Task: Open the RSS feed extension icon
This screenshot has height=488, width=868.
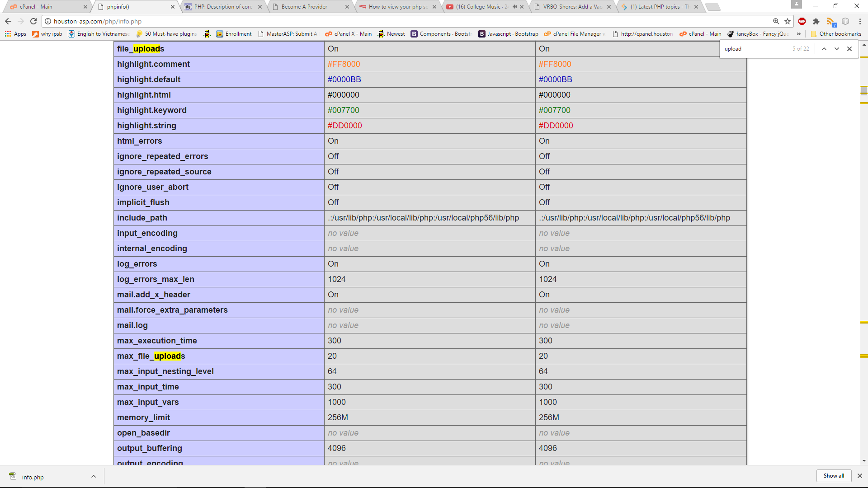Action: (x=831, y=22)
